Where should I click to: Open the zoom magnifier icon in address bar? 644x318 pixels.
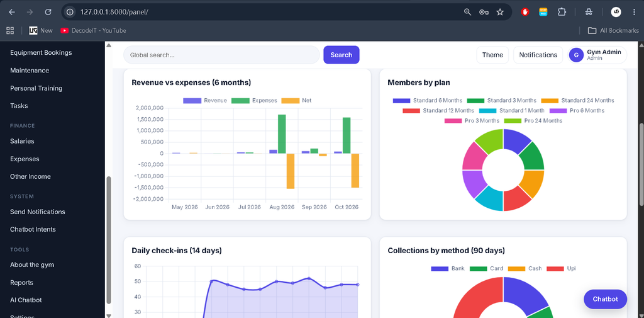(x=467, y=12)
